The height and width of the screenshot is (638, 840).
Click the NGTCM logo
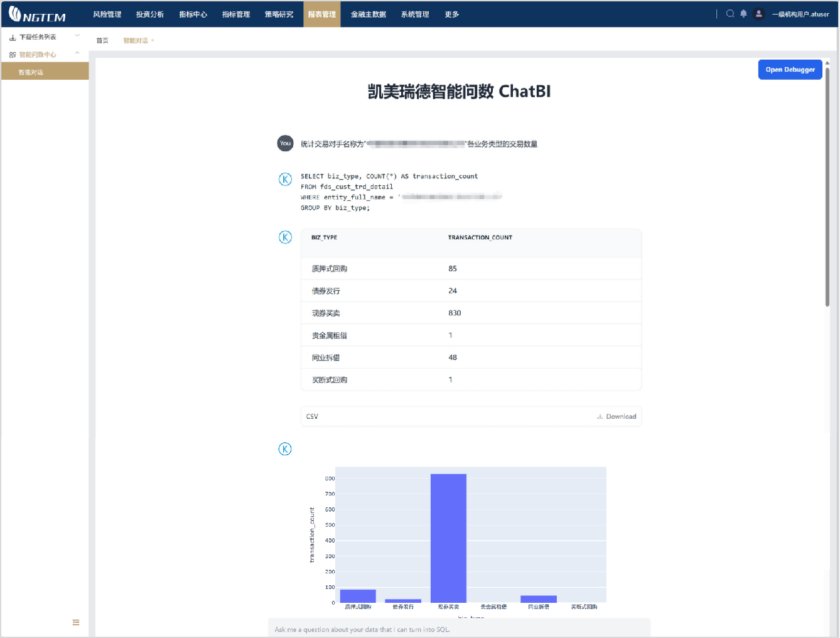pyautogui.click(x=38, y=14)
